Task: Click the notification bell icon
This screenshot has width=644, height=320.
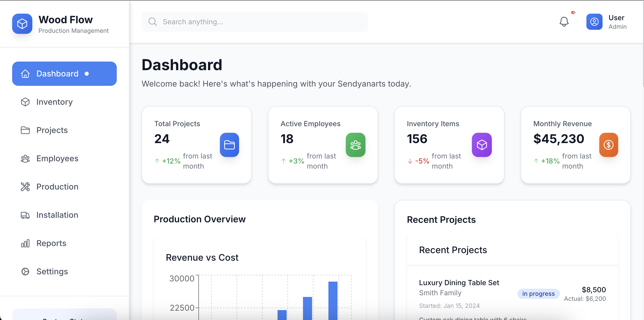Action: pos(564,22)
